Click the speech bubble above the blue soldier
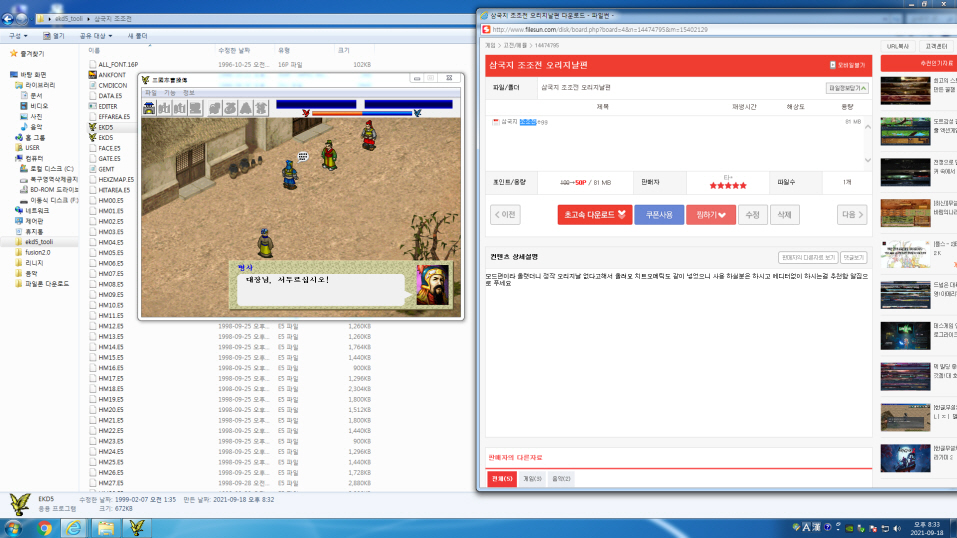Image resolution: width=957 pixels, height=538 pixels. 303,156
